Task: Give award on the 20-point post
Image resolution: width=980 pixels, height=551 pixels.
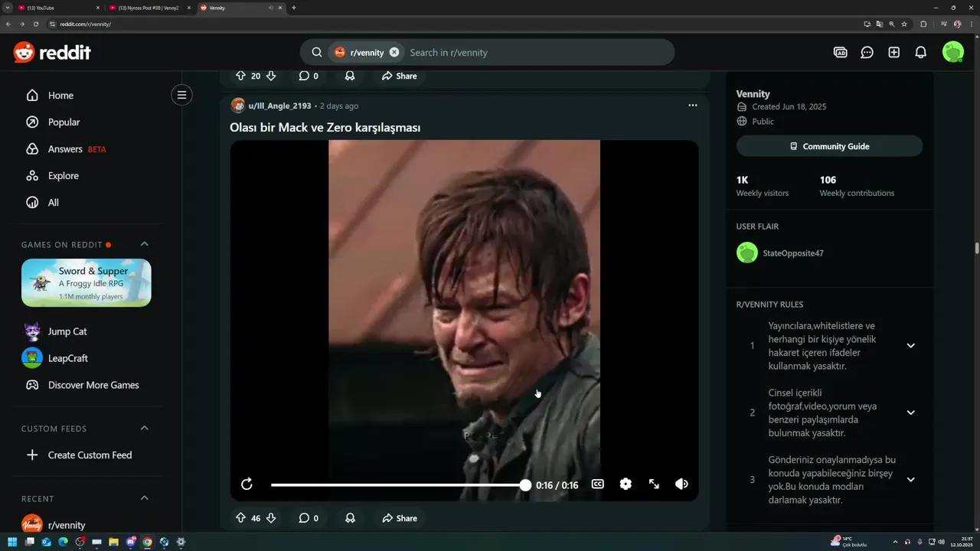Action: click(x=350, y=76)
